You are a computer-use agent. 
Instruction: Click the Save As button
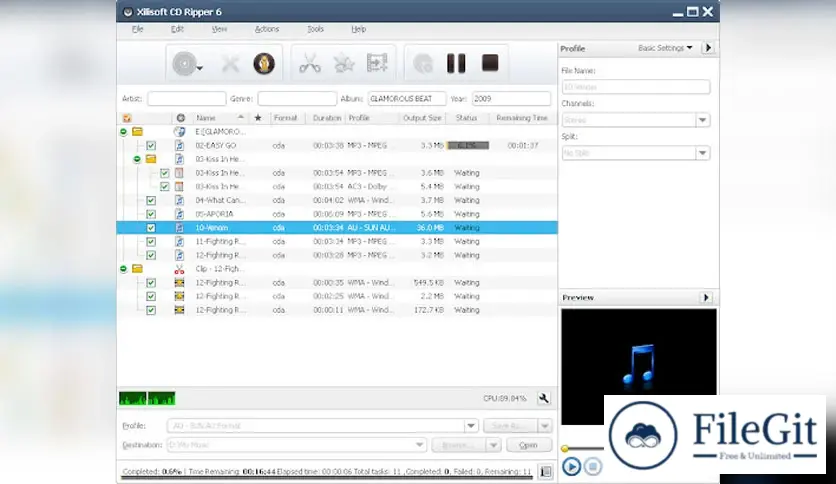(510, 426)
